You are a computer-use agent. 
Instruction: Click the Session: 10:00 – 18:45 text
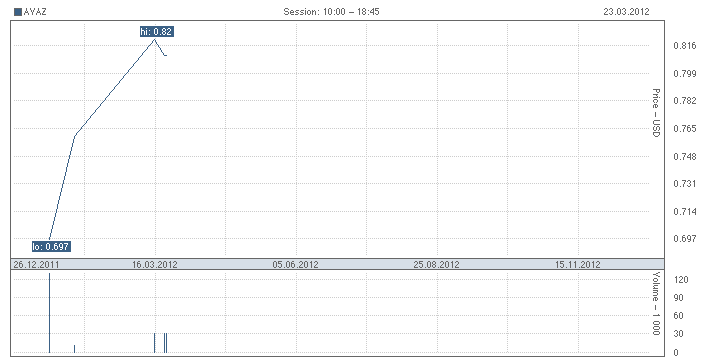click(331, 12)
